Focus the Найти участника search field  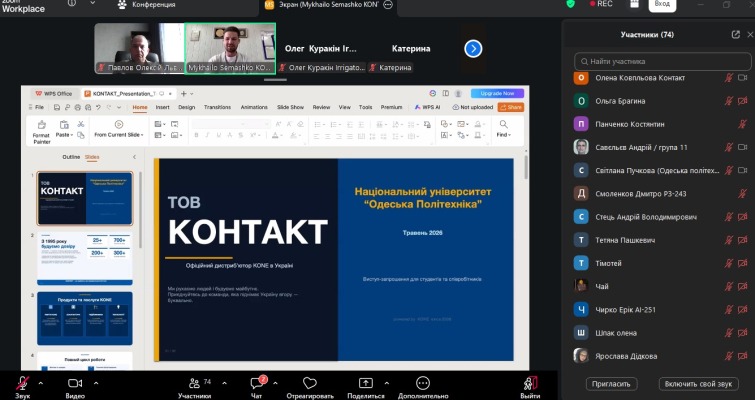pos(663,62)
